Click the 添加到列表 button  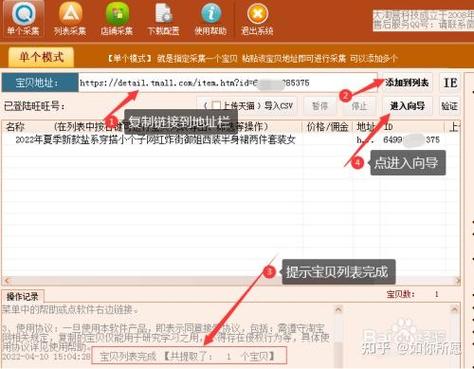[x=407, y=82]
